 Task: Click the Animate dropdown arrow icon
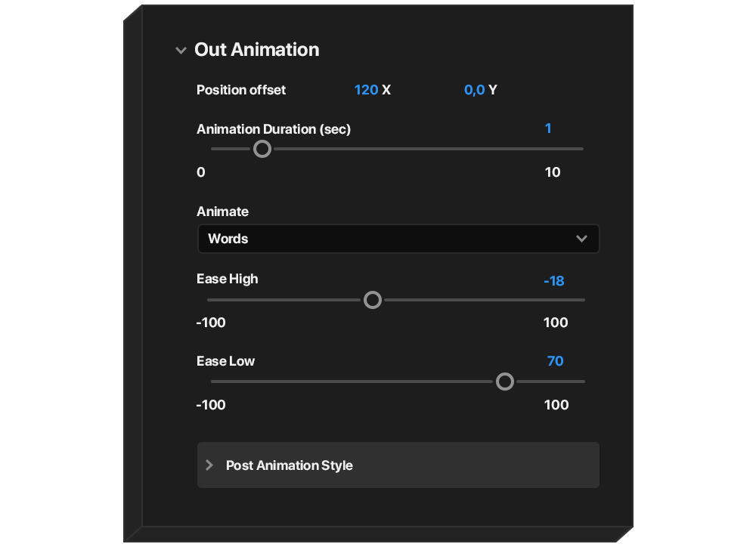click(581, 239)
